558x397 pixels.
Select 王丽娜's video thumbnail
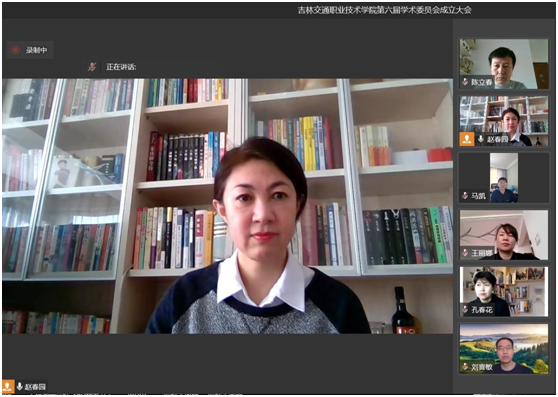(504, 235)
